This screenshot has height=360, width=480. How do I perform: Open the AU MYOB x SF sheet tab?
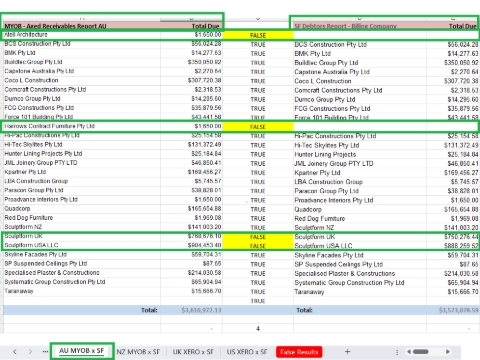82,351
